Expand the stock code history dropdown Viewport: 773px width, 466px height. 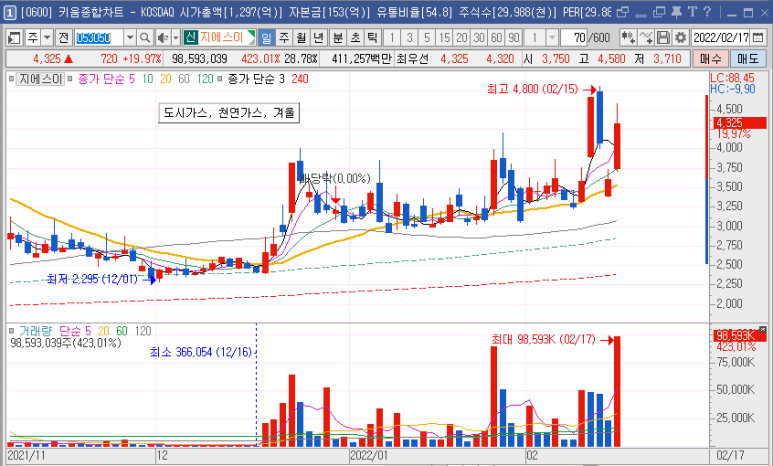coord(130,37)
